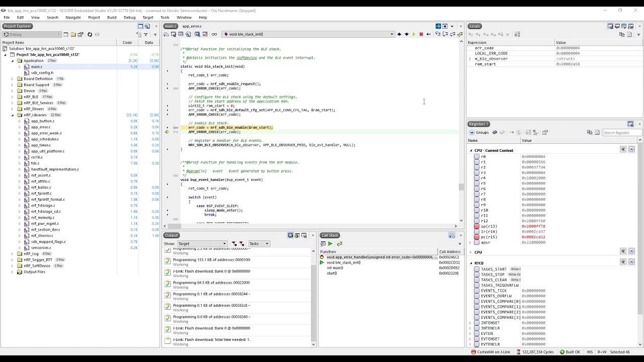Select void ble_stack_init() call stack frame
Image resolution: width=644 pixels, height=362 pixels.
344,262
